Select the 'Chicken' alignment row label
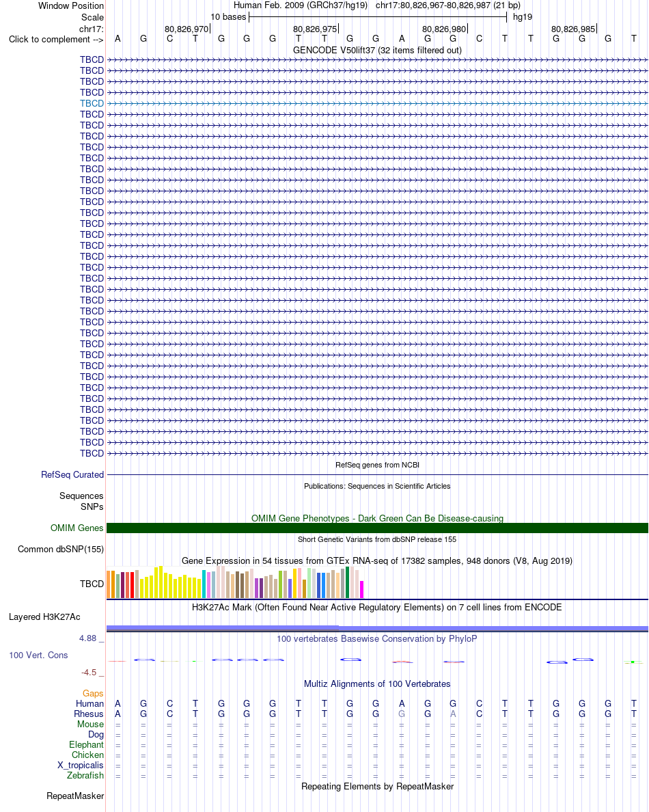The image size is (649, 812). (x=87, y=755)
